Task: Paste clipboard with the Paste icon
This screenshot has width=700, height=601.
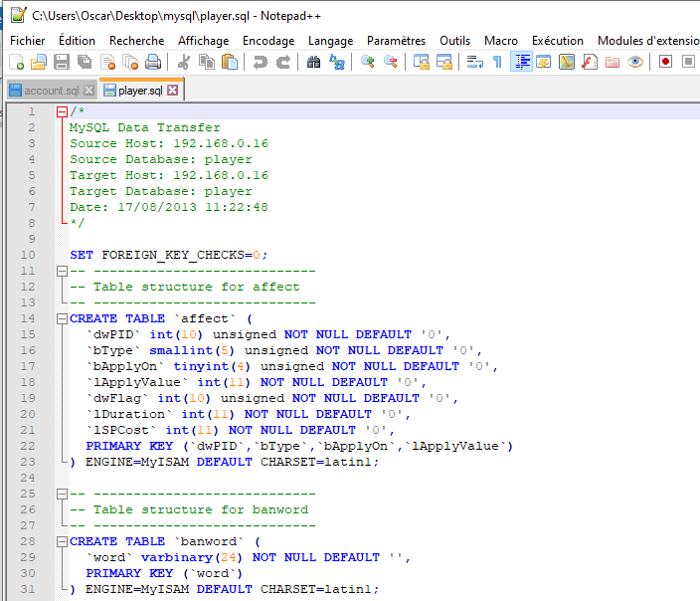Action: click(x=230, y=62)
